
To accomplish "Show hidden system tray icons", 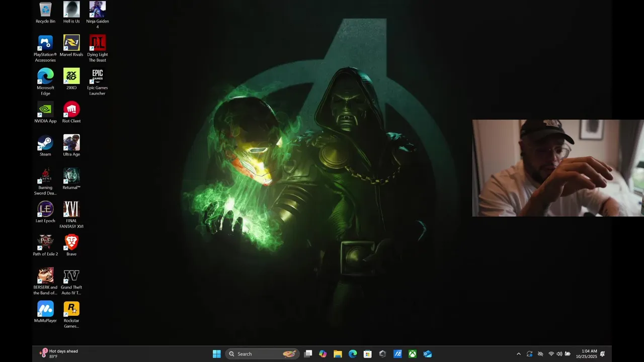I will coord(519,354).
